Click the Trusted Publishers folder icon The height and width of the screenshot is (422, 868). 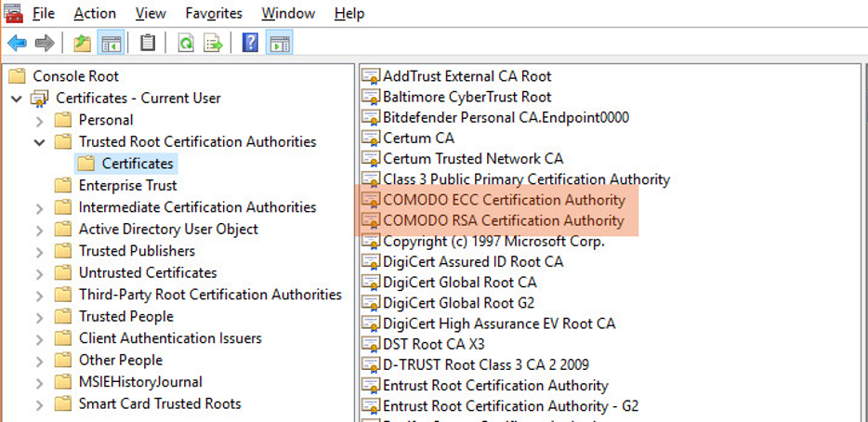coord(63,251)
